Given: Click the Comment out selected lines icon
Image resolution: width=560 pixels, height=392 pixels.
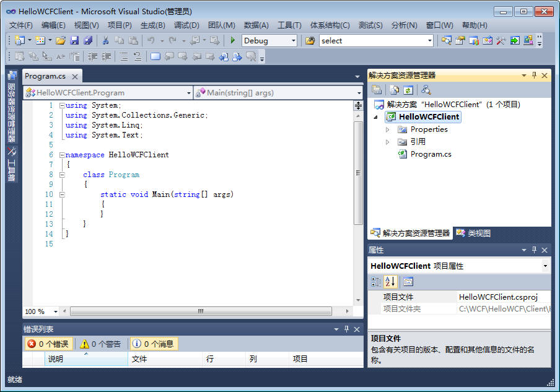Looking at the screenshot, I should (x=123, y=56).
